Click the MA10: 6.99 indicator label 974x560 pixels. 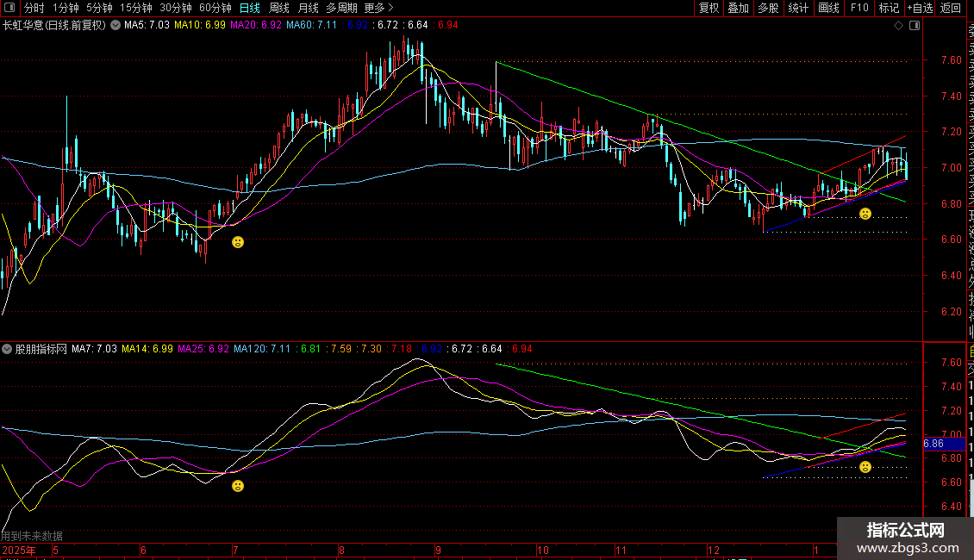(x=199, y=25)
